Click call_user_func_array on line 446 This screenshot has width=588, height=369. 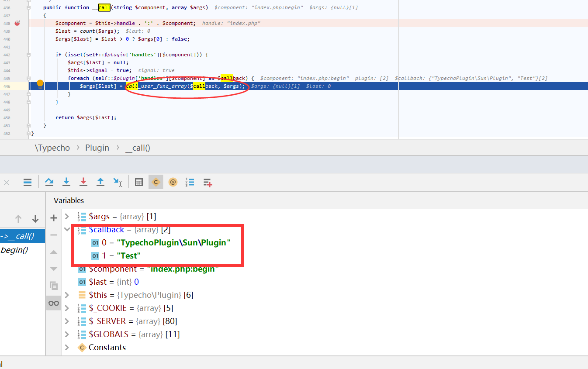[157, 86]
